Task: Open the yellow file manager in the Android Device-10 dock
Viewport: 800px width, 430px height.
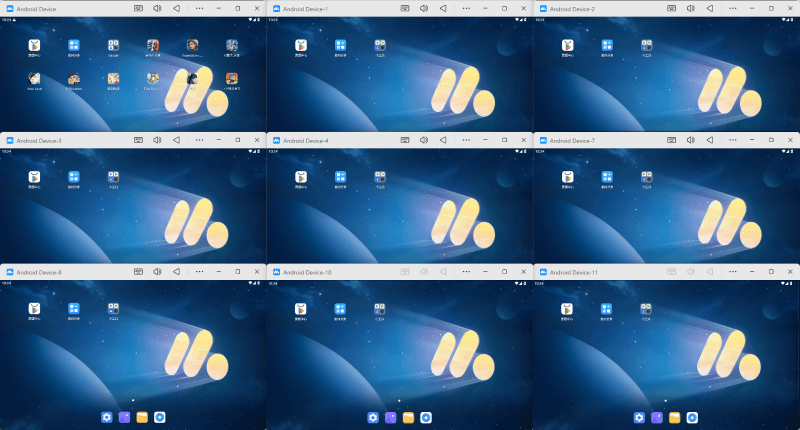Action: (x=408, y=418)
